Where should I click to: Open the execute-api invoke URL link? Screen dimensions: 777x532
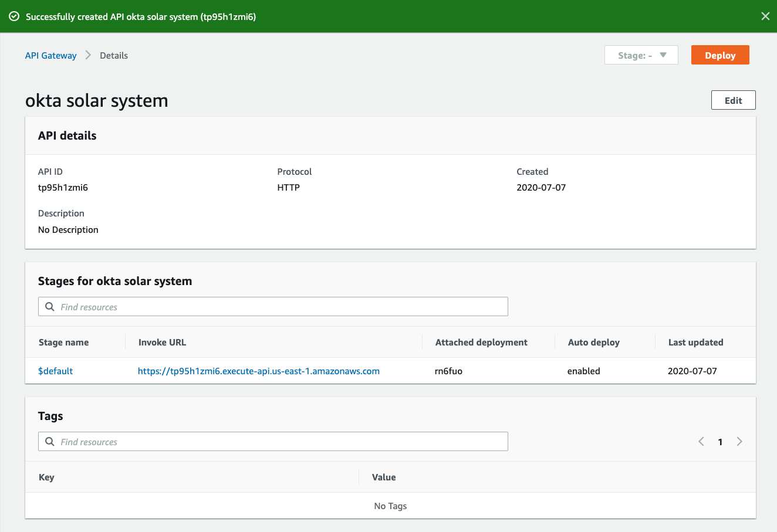click(259, 371)
